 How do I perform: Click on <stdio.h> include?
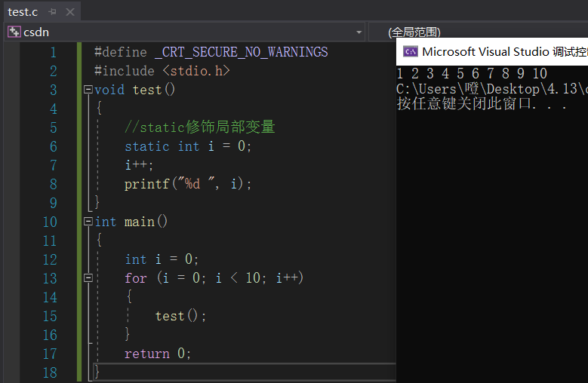pyautogui.click(x=196, y=71)
